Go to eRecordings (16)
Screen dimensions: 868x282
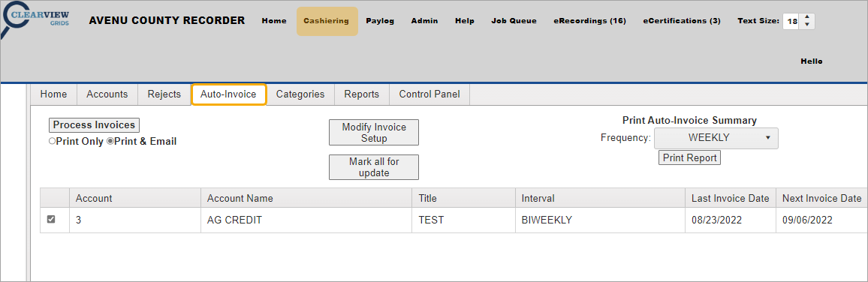coord(589,21)
